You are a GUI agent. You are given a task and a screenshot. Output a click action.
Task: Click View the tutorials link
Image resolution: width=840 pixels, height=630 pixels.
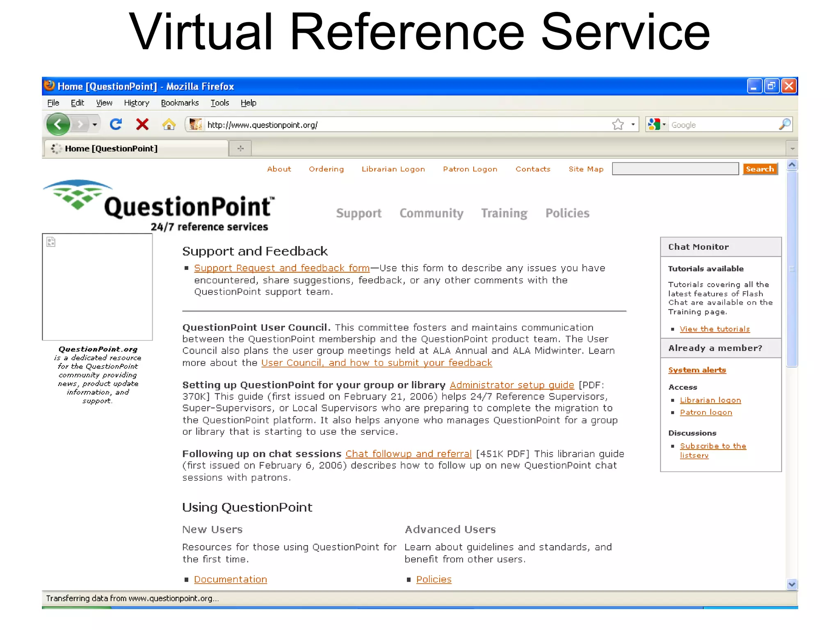(x=714, y=329)
